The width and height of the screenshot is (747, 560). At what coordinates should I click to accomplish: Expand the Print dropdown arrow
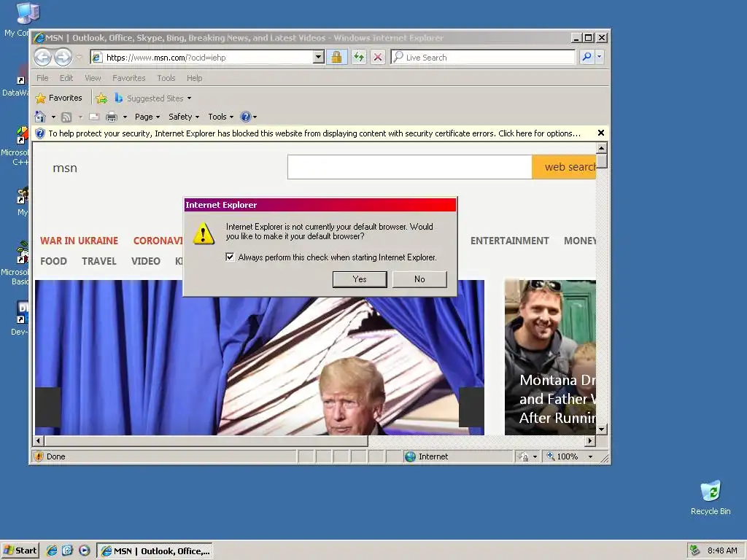[125, 117]
